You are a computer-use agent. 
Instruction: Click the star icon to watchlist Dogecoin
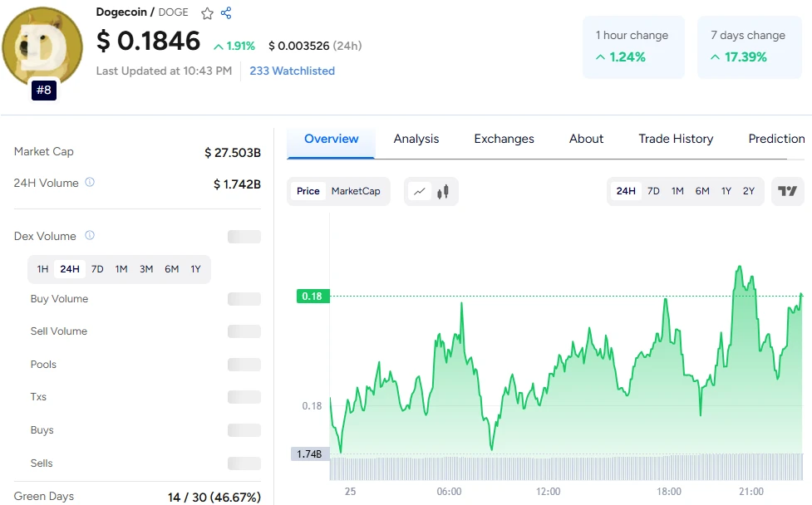click(207, 13)
